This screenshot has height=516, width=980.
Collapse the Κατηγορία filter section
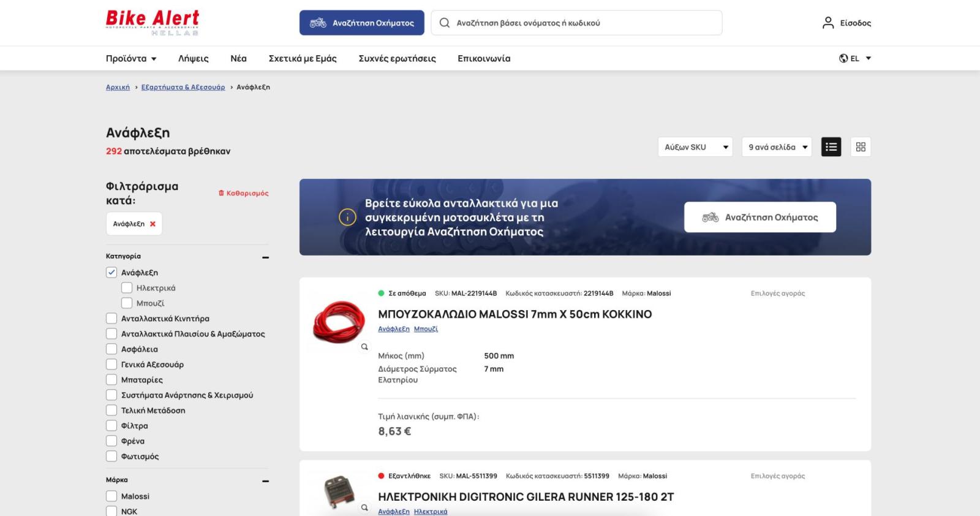[x=265, y=257]
